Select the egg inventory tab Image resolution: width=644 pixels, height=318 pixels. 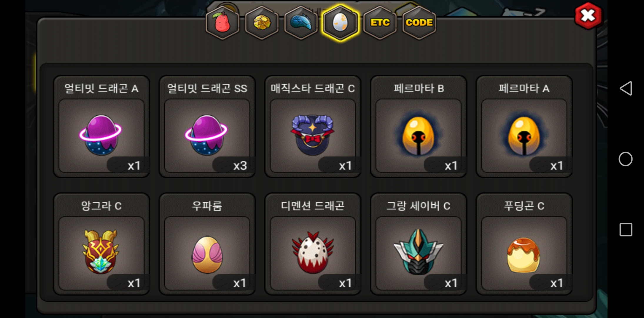(340, 23)
